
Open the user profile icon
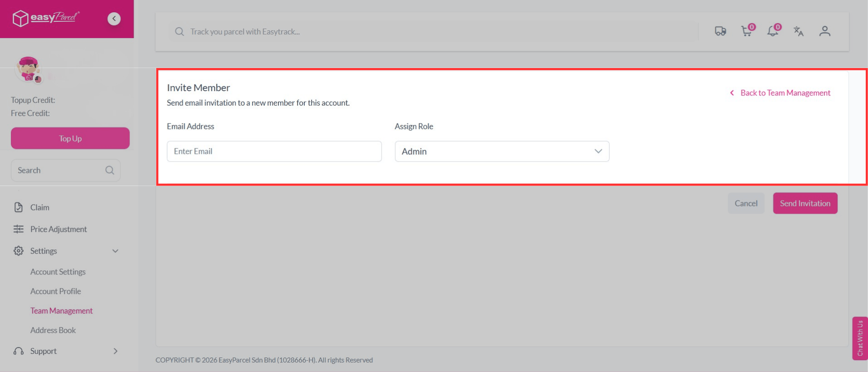[825, 31]
